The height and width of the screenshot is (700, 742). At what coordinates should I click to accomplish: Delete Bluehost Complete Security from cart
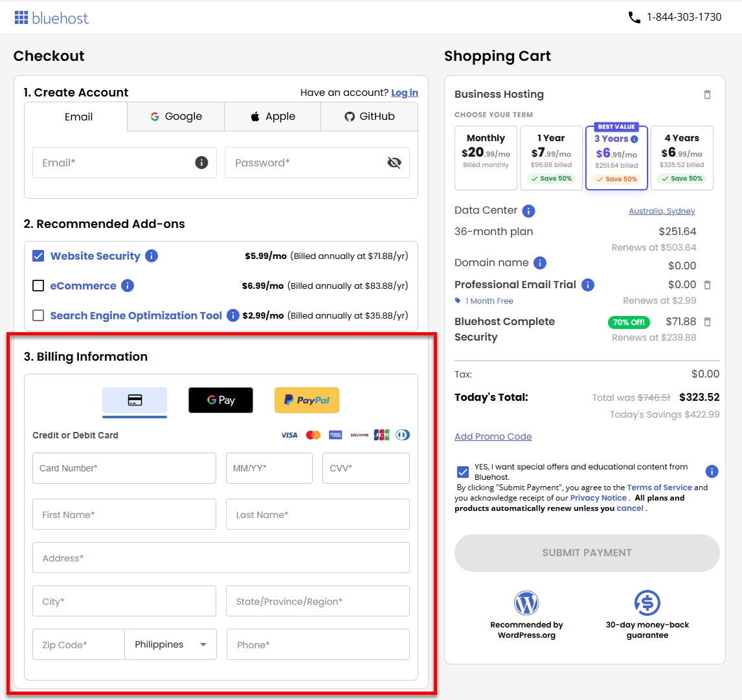pyautogui.click(x=708, y=322)
